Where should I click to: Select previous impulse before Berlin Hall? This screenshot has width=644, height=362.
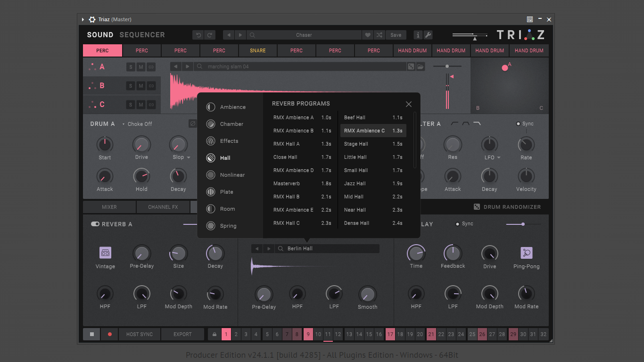point(257,248)
